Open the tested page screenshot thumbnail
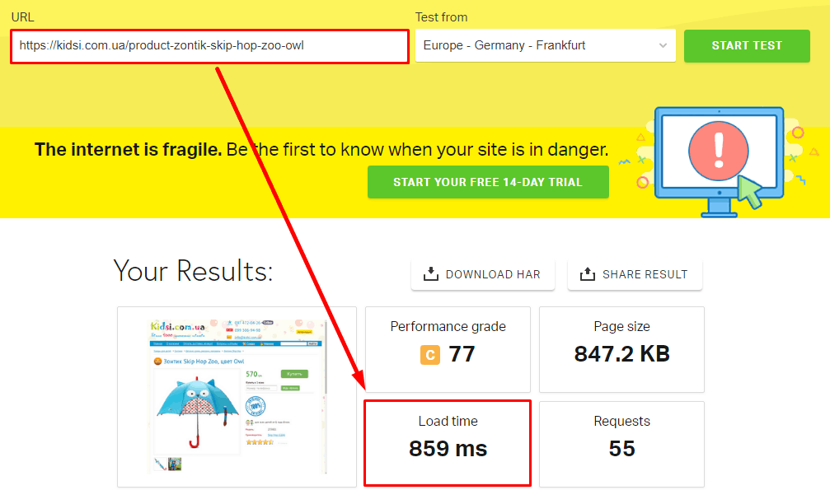 pos(237,396)
